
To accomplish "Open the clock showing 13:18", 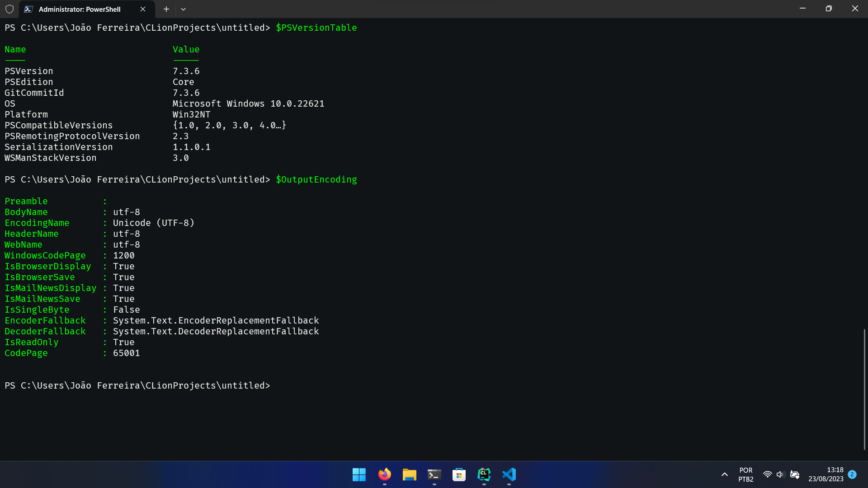I will click(x=826, y=474).
